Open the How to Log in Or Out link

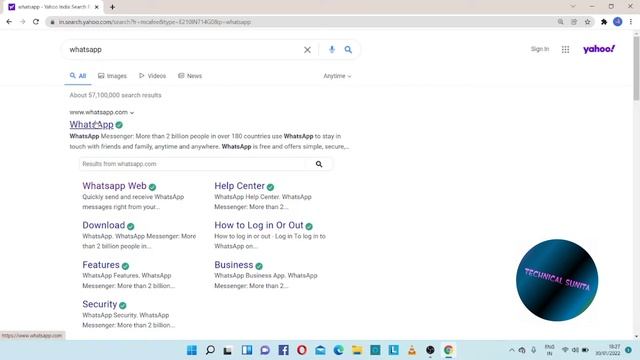(x=259, y=225)
